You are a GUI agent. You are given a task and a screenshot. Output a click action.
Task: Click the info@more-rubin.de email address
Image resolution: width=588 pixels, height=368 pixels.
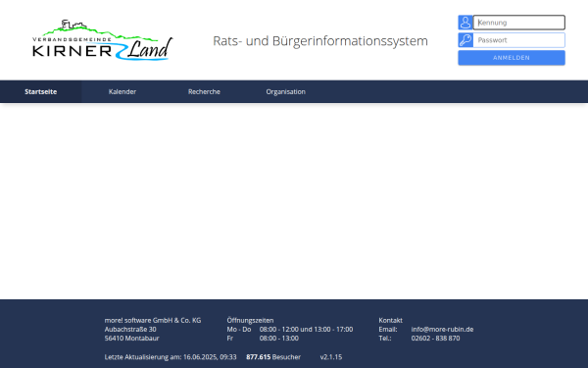pyautogui.click(x=442, y=330)
